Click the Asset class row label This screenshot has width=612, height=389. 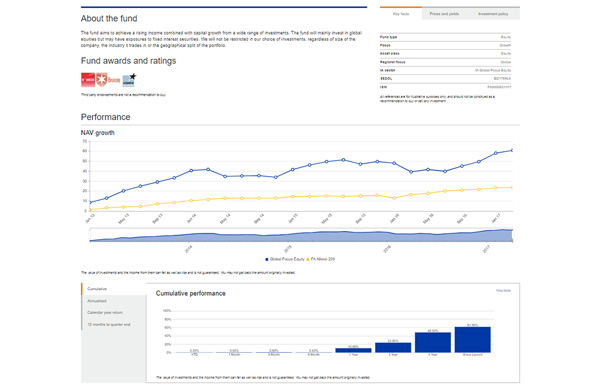(390, 53)
